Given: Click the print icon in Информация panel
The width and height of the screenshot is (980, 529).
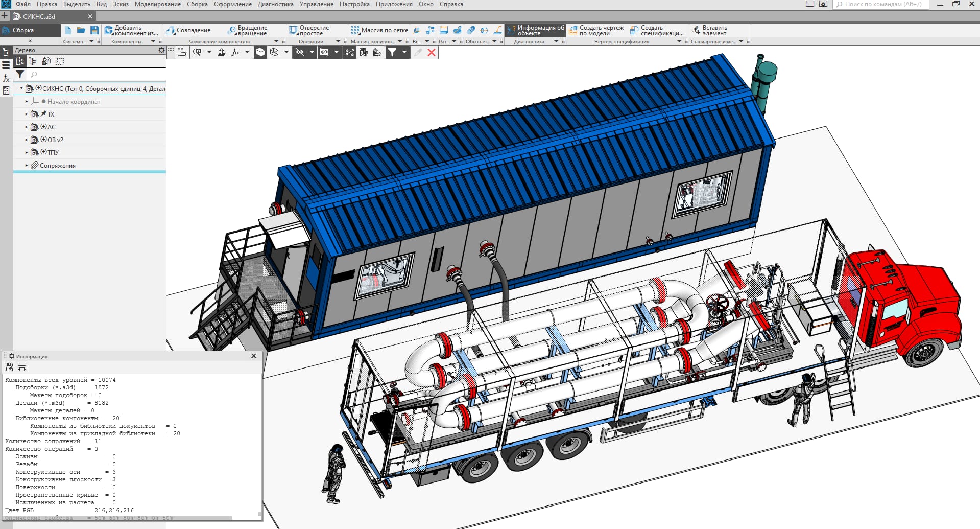Looking at the screenshot, I should [x=22, y=367].
